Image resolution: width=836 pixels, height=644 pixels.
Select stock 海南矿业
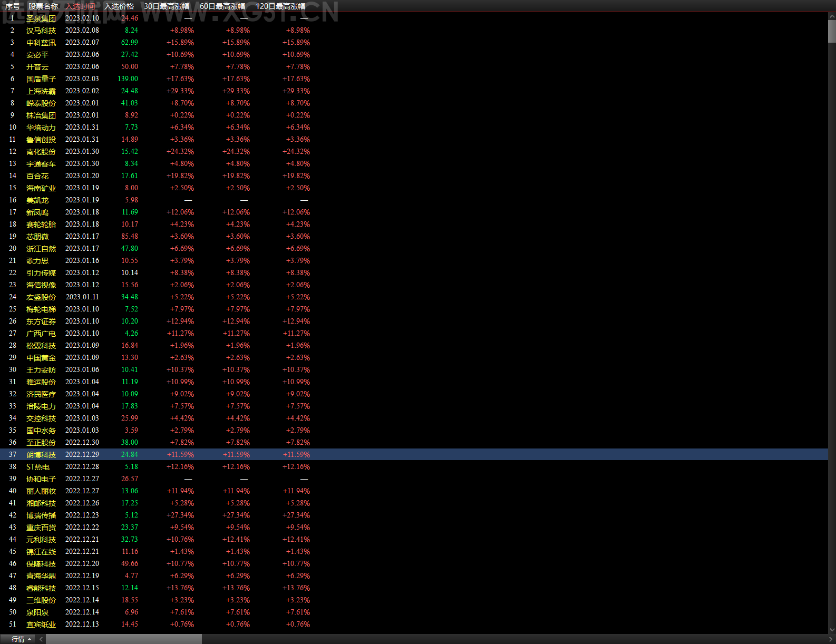41,188
